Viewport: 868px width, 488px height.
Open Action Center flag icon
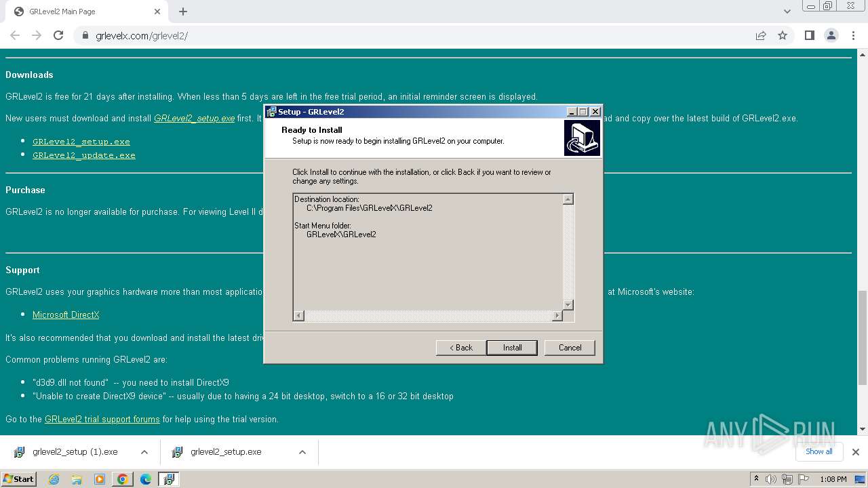(x=804, y=479)
